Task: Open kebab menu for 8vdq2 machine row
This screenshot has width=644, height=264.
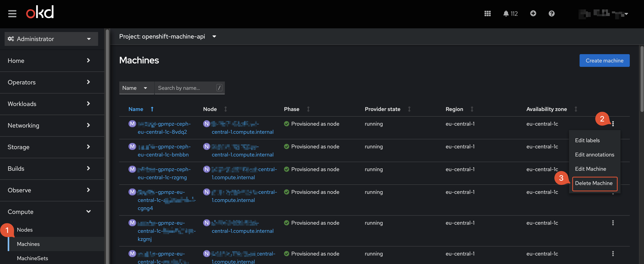Action: click(613, 124)
